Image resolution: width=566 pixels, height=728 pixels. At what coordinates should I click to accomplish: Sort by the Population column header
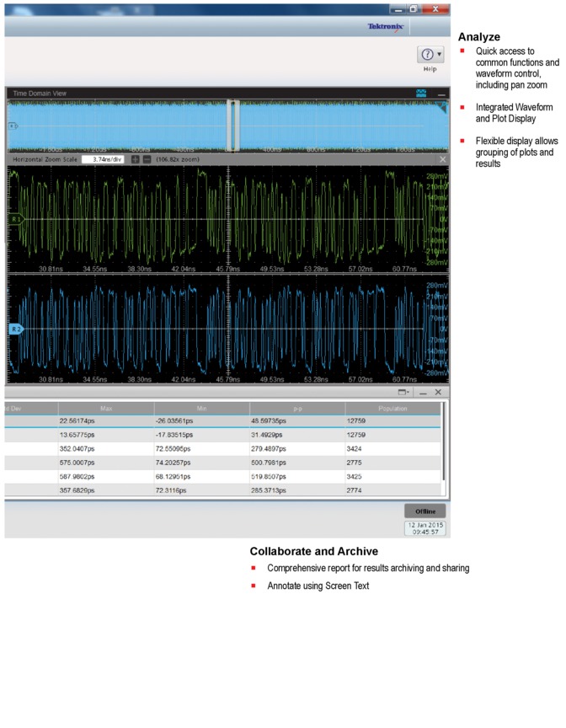[x=392, y=408]
